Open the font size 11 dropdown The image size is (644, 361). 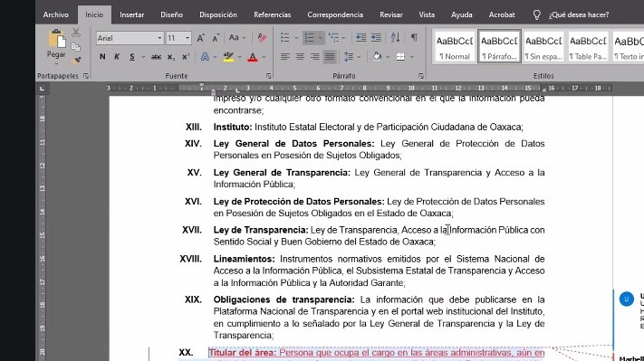pos(187,38)
